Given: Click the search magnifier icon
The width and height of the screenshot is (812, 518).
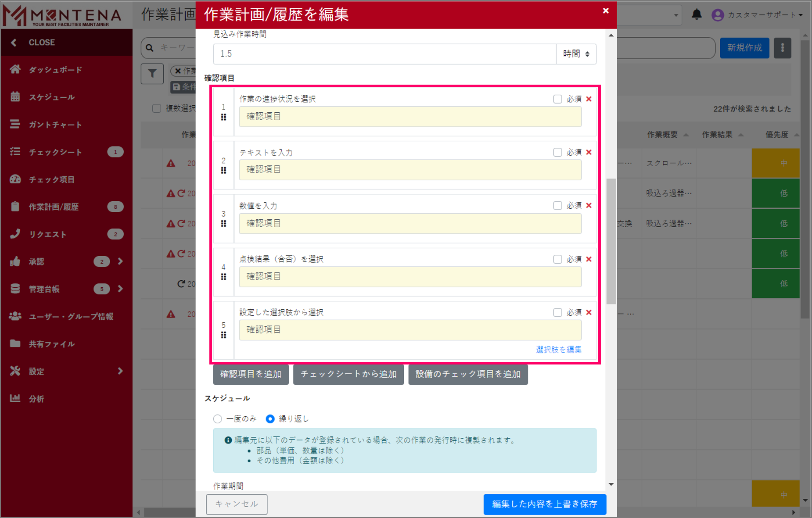Looking at the screenshot, I should click(x=150, y=48).
